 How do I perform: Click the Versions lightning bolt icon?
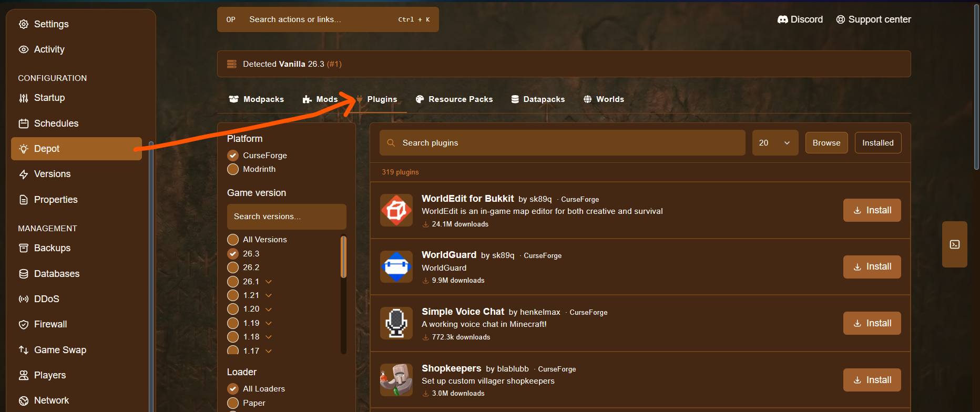coord(24,174)
